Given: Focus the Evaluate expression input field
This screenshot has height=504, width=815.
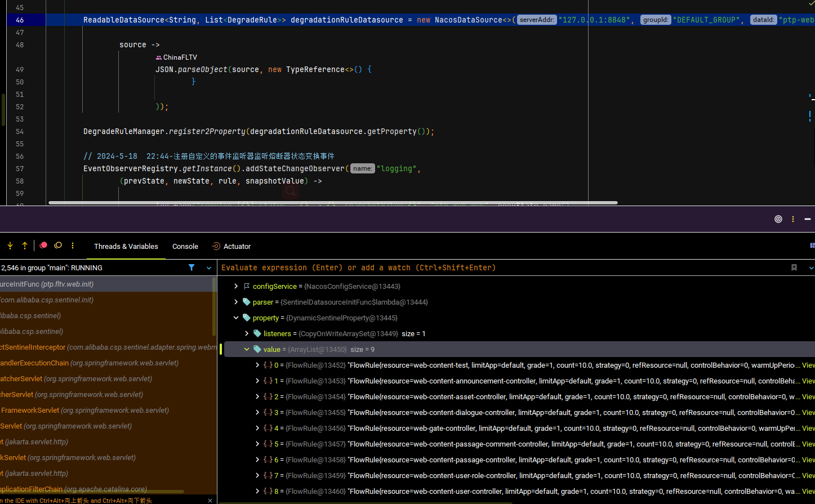Looking at the screenshot, I should (x=501, y=267).
